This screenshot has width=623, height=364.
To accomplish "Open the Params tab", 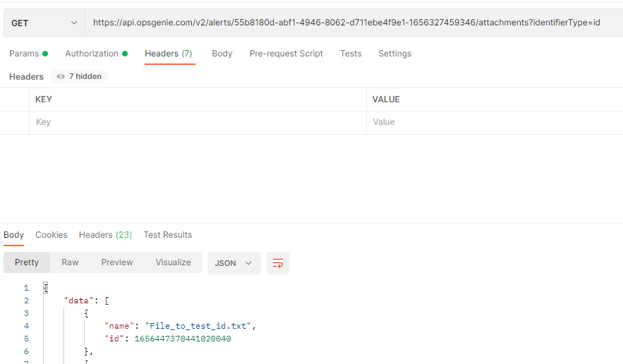I will [29, 54].
